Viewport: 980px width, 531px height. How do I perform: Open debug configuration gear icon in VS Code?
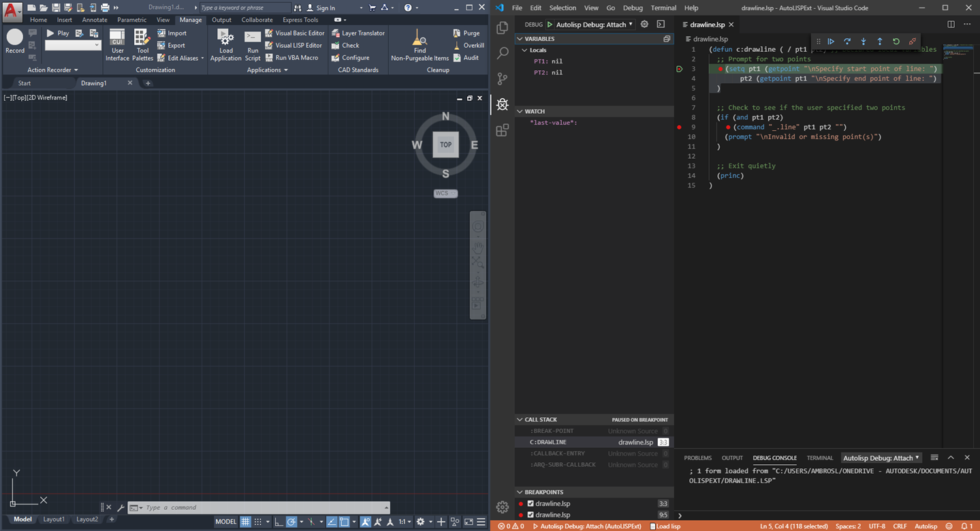[644, 25]
